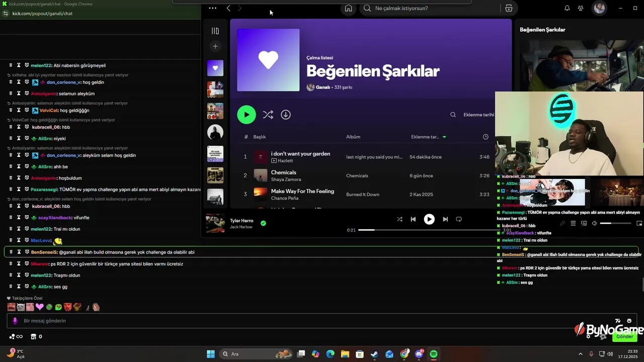Viewport: 644px width, 362px height.
Task: Open Spotify three-dots menu
Action: point(212,8)
